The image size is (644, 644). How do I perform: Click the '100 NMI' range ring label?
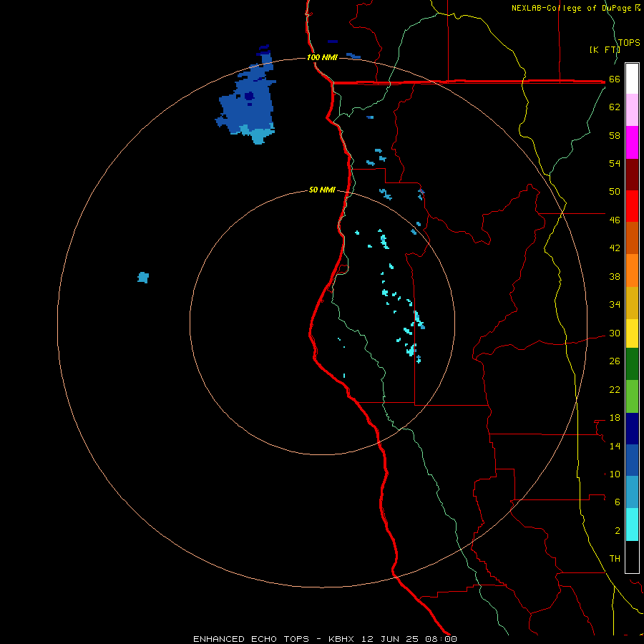click(322, 57)
